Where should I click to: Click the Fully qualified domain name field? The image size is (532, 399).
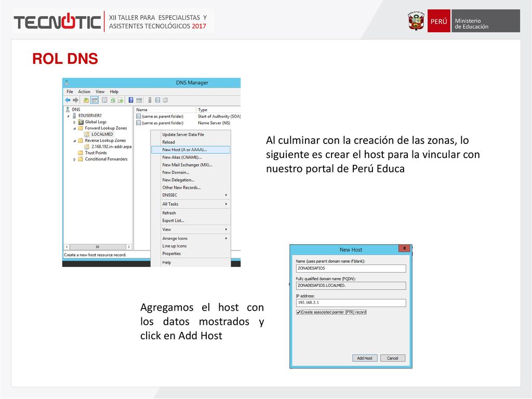(351, 286)
